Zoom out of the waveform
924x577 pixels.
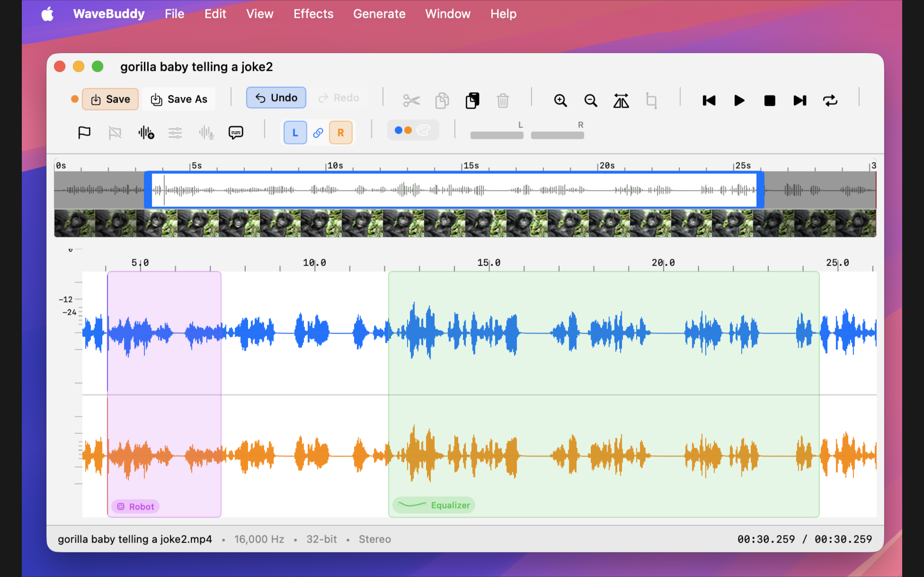[591, 100]
